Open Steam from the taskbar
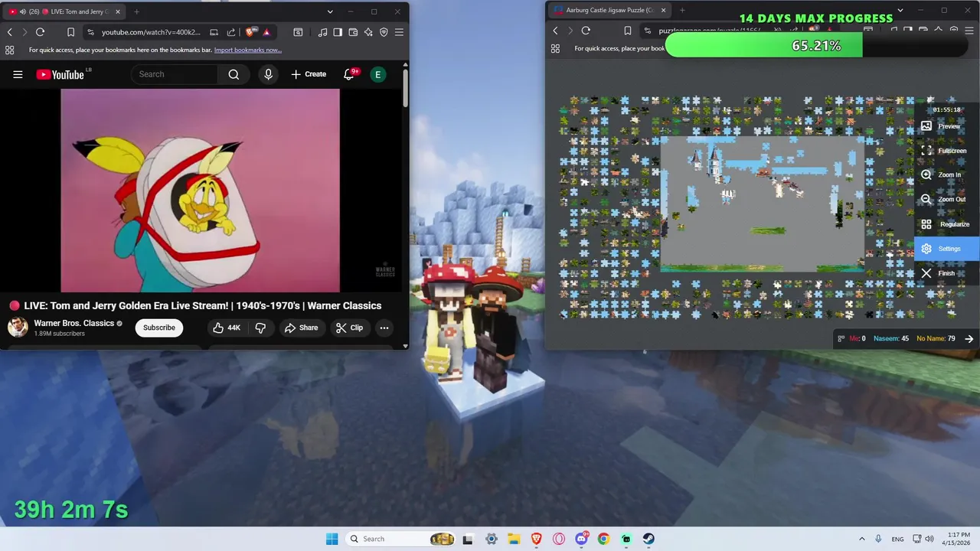Screen dimensions: 980x551 pyautogui.click(x=648, y=539)
